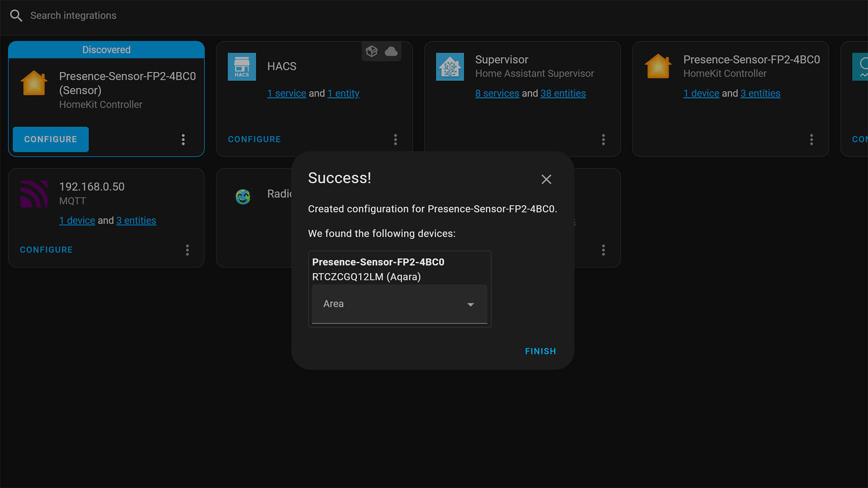Click CONFIGURE on Presence-Sensor discovered card
This screenshot has height=488, width=868.
pyautogui.click(x=51, y=139)
